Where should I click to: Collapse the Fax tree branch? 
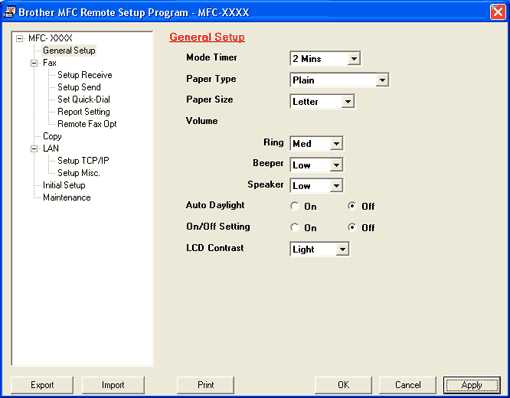click(x=34, y=63)
